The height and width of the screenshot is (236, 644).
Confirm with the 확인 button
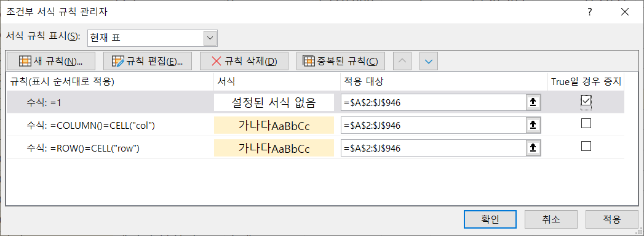490,219
